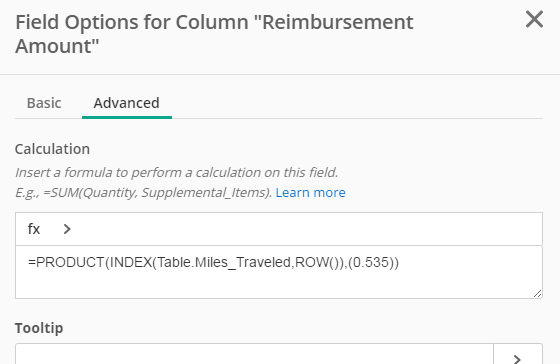
Task: Click the Calculation section label
Action: [52, 149]
